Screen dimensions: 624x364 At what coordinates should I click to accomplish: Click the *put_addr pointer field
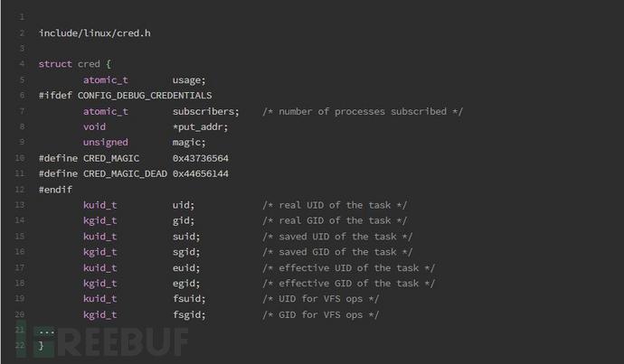coord(200,127)
